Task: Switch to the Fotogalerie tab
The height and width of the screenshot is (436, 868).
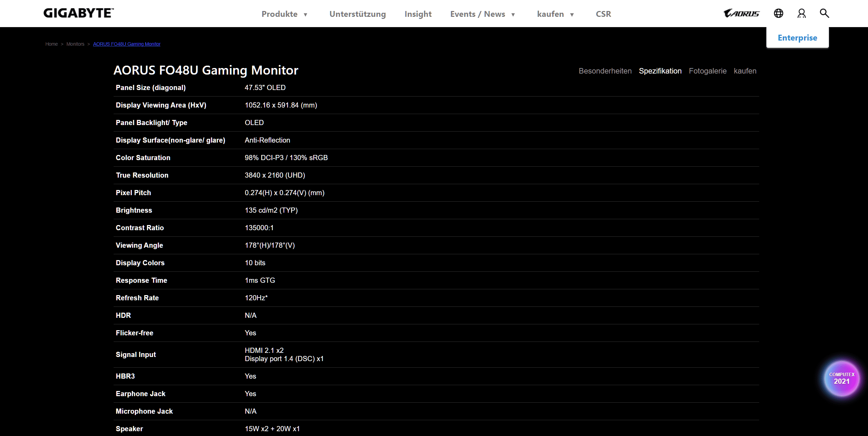Action: coord(708,71)
